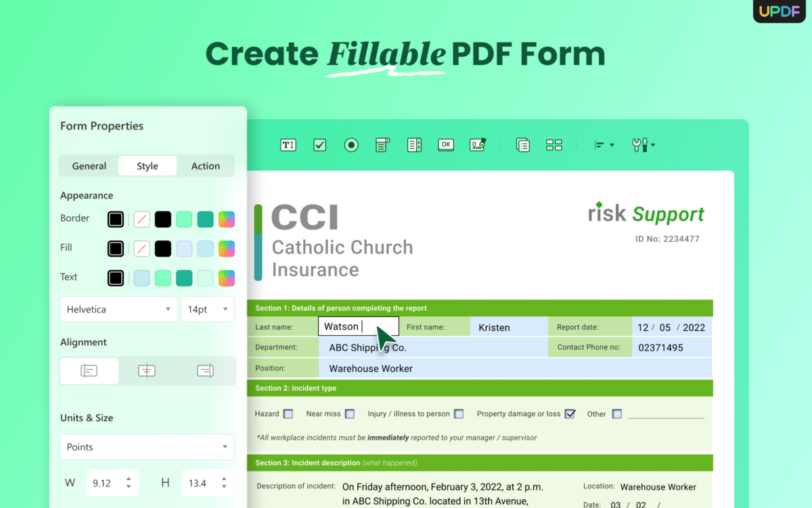Image resolution: width=812 pixels, height=508 pixels.
Task: Enable the Near miss checkbox
Action: pos(349,413)
